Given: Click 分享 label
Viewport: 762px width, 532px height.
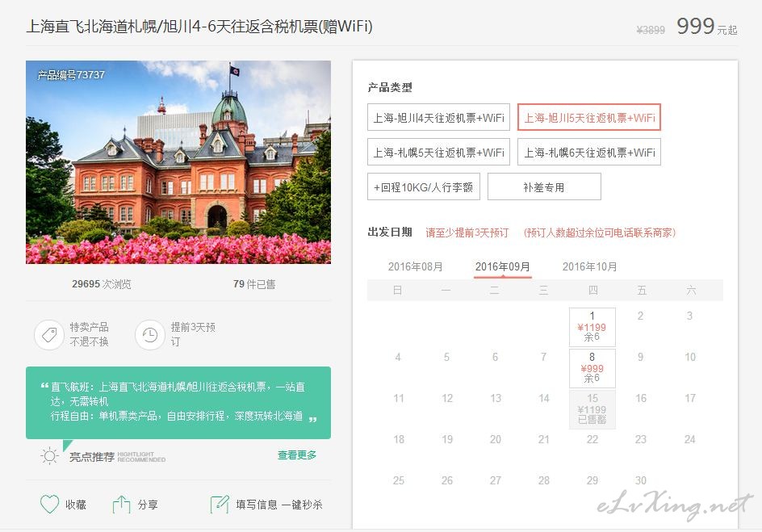Looking at the screenshot, I should (x=148, y=505).
